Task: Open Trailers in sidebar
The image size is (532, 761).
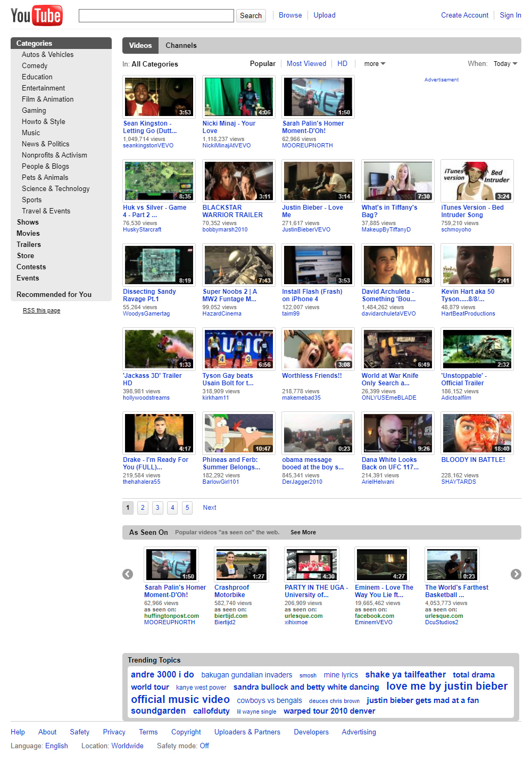Action: pyautogui.click(x=29, y=245)
